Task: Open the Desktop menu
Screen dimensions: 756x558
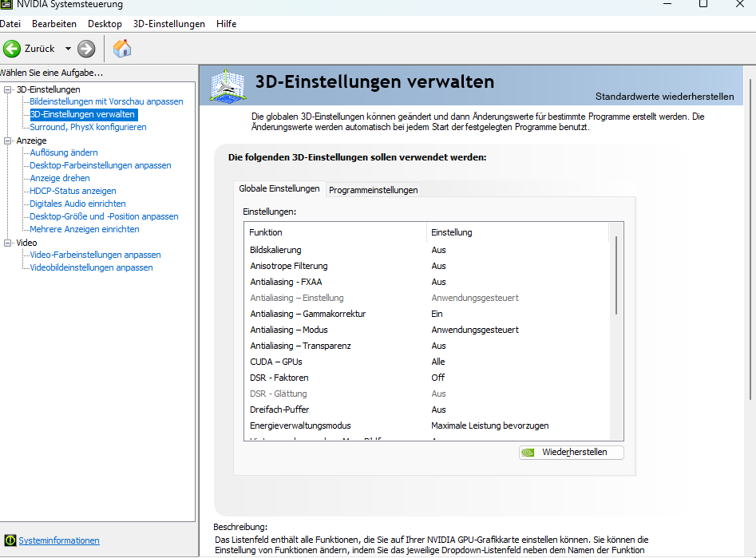Action: tap(105, 24)
